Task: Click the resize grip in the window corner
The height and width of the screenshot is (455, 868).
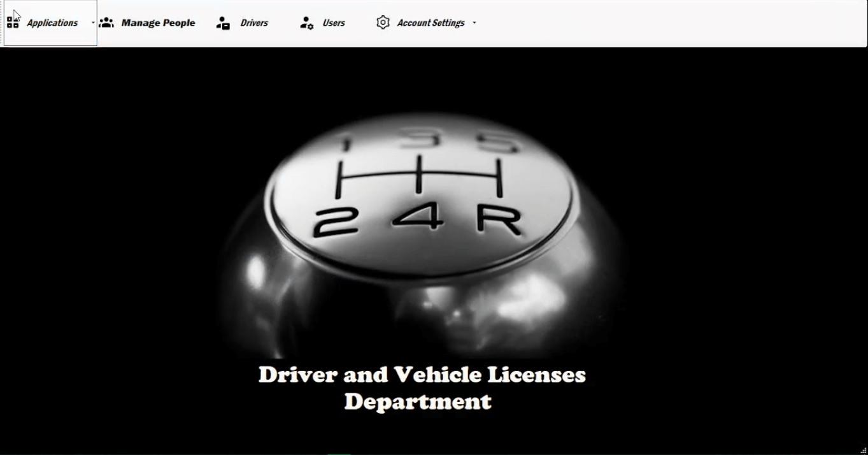Action: tap(864, 451)
